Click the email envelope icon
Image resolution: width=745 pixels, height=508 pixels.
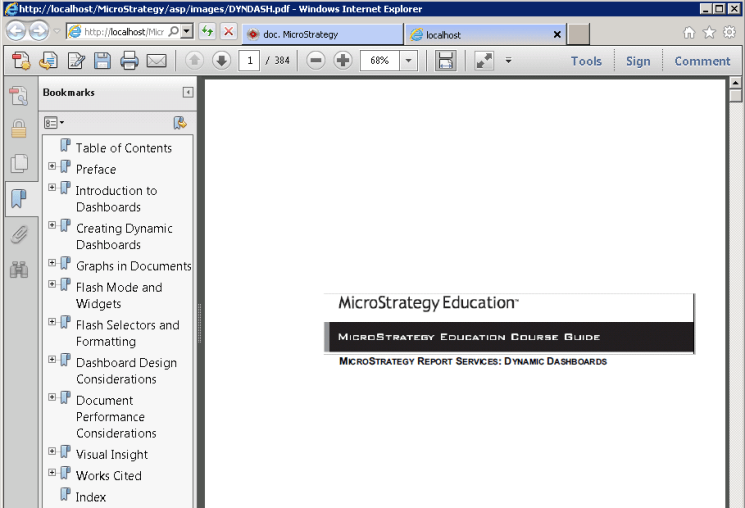(156, 61)
